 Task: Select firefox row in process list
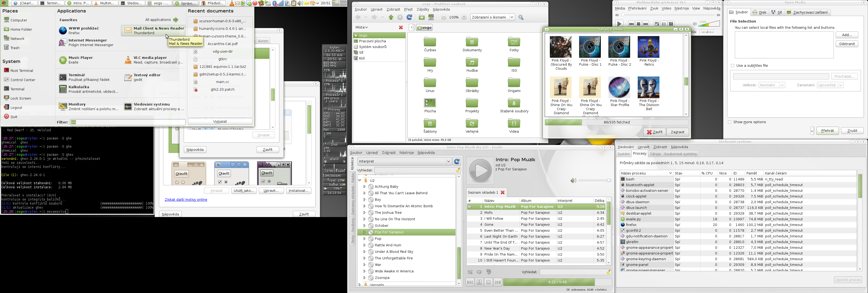[x=738, y=225]
